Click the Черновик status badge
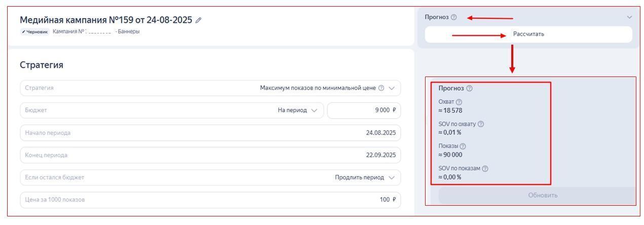 click(x=35, y=31)
